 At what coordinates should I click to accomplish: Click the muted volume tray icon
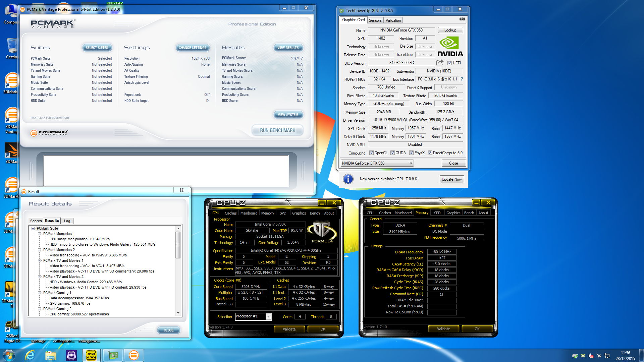coord(591,356)
